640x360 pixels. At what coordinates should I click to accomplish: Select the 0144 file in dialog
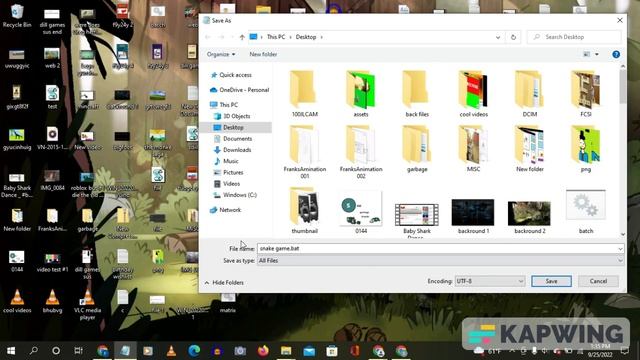[361, 212]
